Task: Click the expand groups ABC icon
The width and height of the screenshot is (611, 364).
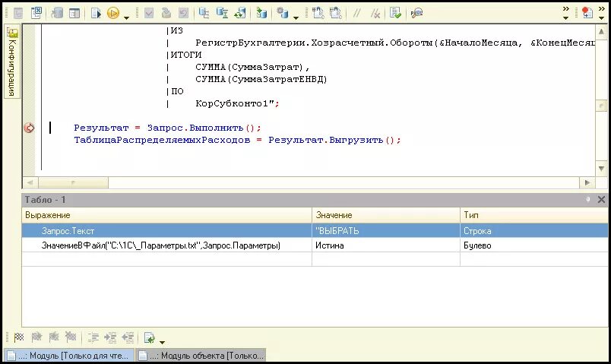Action: [318, 13]
